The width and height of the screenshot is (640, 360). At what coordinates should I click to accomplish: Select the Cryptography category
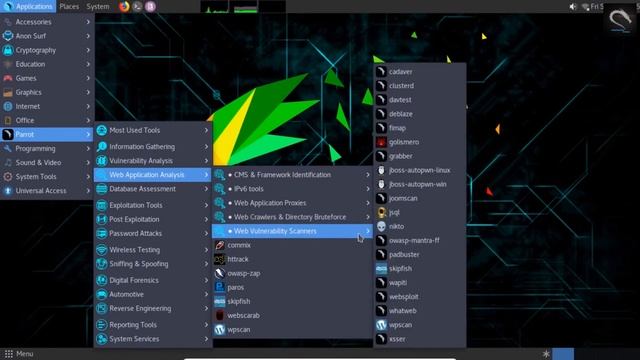[x=47, y=50]
